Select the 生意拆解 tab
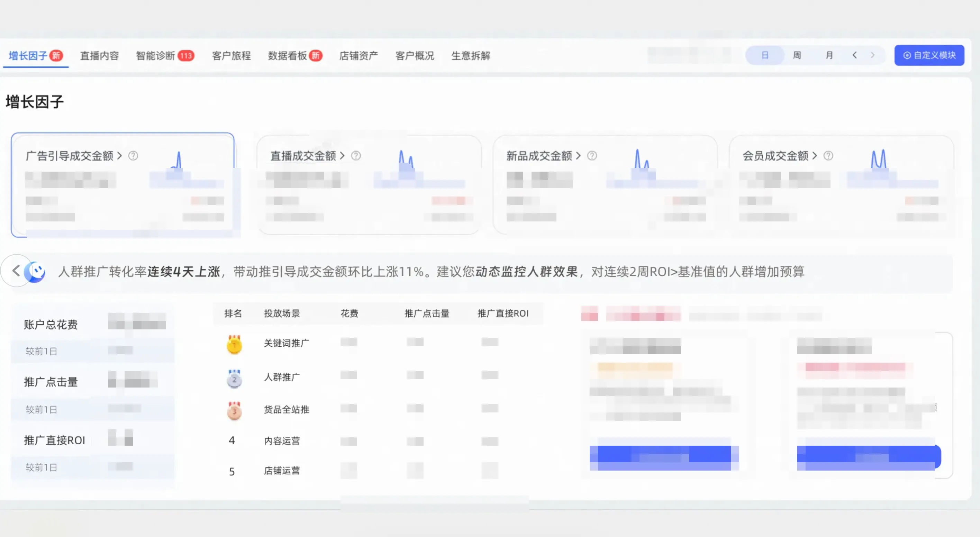The width and height of the screenshot is (980, 537). (x=471, y=55)
